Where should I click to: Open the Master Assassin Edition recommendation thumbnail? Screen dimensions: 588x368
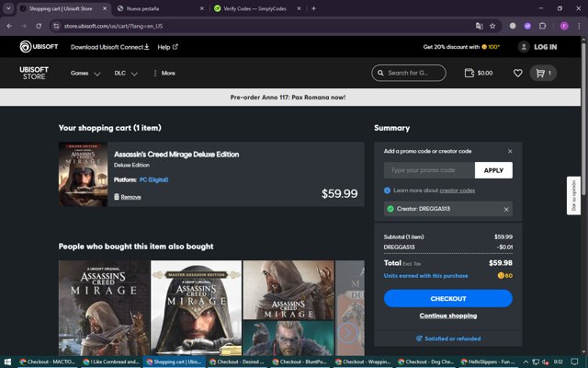pyautogui.click(x=196, y=308)
